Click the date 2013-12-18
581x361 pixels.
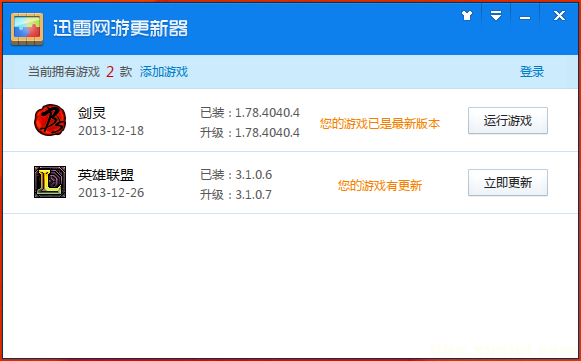[x=111, y=131]
